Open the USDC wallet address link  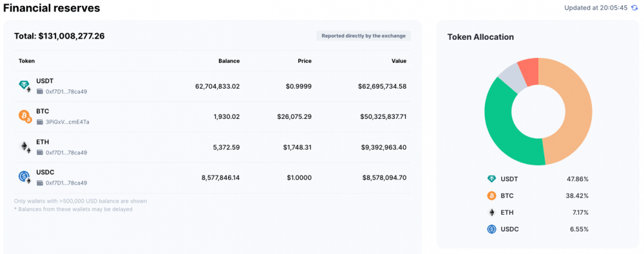coord(66,183)
